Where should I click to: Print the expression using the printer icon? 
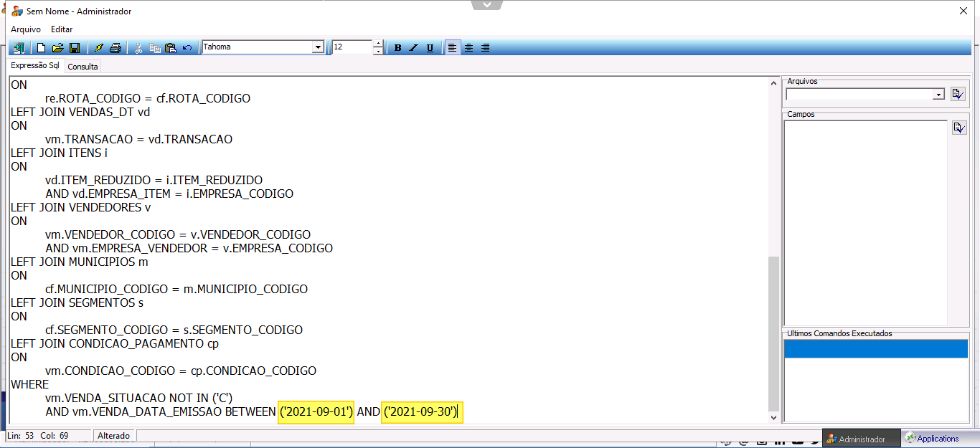(x=116, y=48)
